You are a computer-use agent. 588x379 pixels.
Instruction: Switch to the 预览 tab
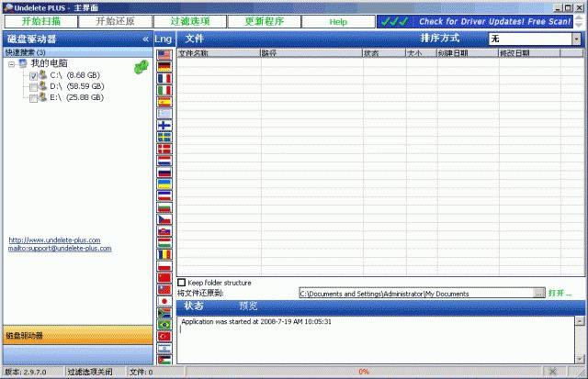(248, 306)
